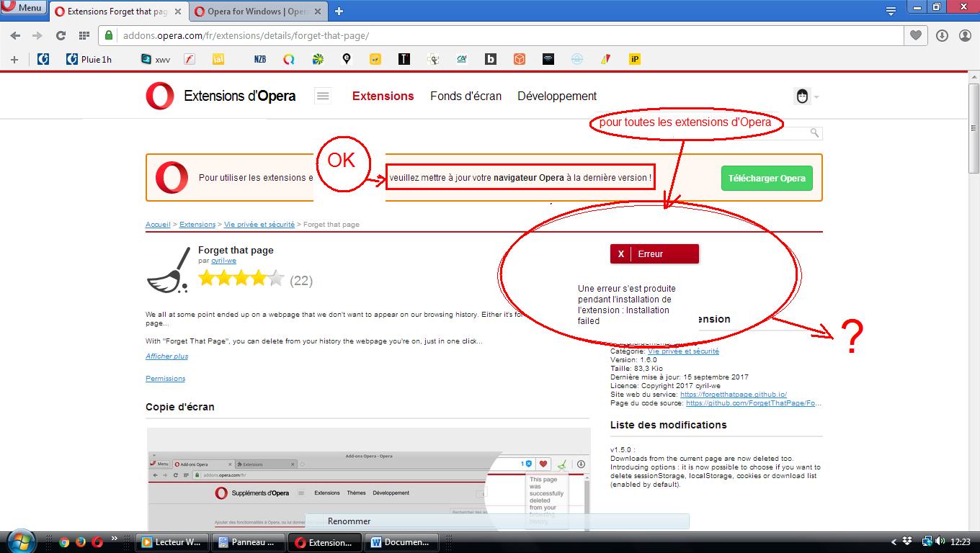
Task: Expand the user avatar dropdown
Action: tap(806, 96)
